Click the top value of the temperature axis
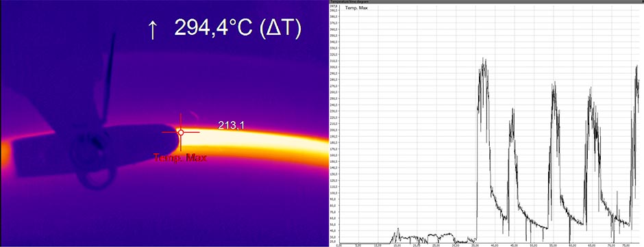Image resolution: width=644 pixels, height=247 pixels. [334, 6]
